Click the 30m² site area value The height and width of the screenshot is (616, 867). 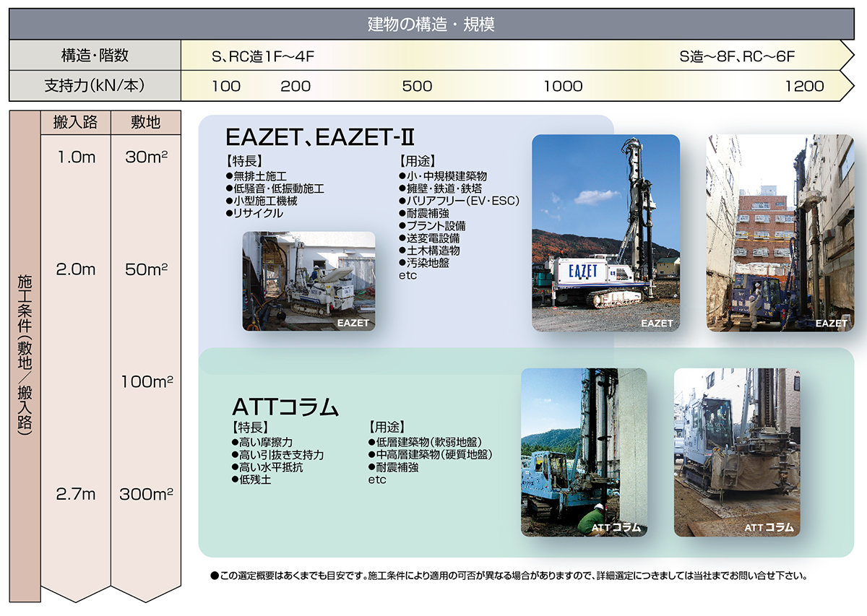point(147,157)
